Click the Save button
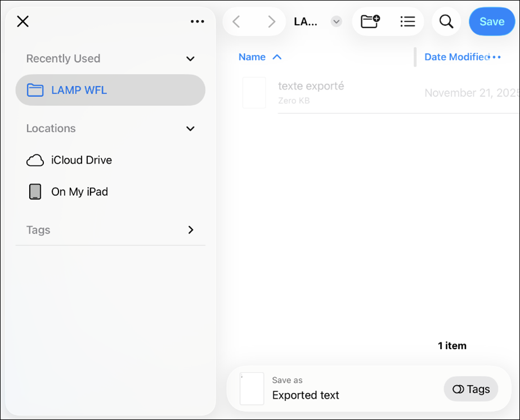520x420 pixels. coord(491,21)
